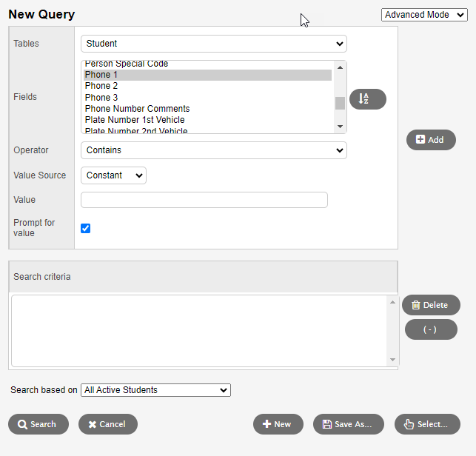476x456 pixels.
Task: Click the A-Z sort fields icon button
Action: [x=367, y=99]
